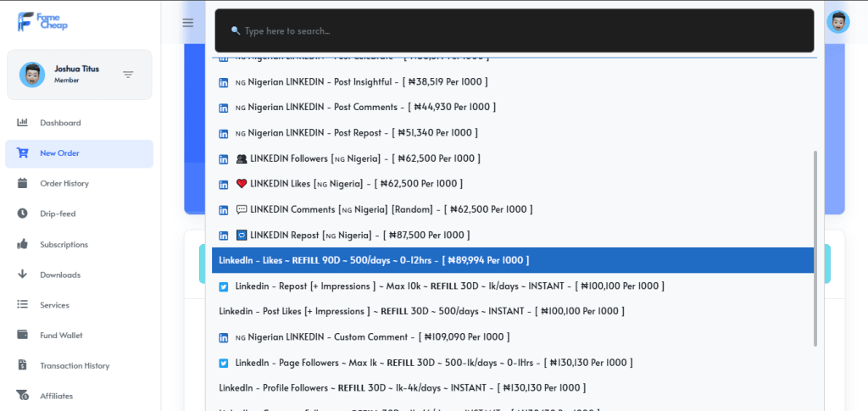The width and height of the screenshot is (868, 411).
Task: Open Subscriptions page
Action: point(79,245)
